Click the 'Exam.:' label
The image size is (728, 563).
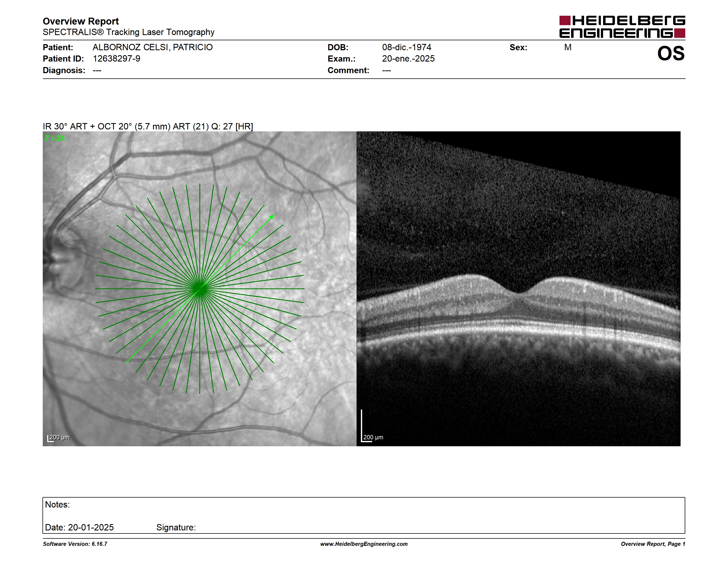pyautogui.click(x=342, y=59)
